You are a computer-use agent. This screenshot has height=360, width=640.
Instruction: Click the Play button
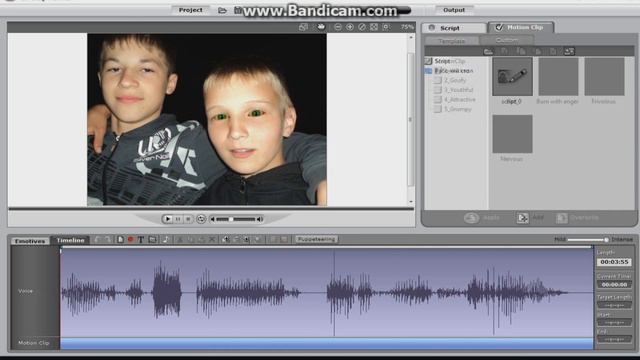pyautogui.click(x=167, y=219)
